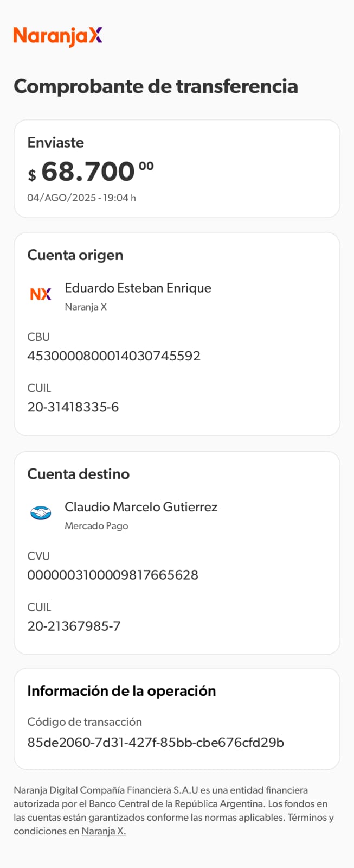Click the NaranjaX logo at top

(57, 36)
